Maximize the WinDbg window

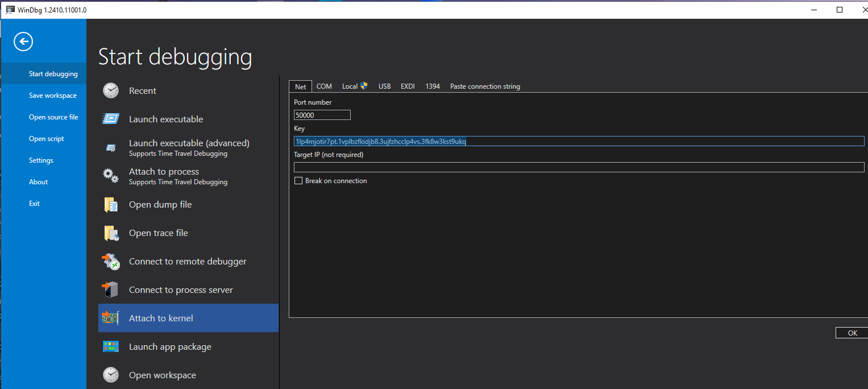click(840, 10)
